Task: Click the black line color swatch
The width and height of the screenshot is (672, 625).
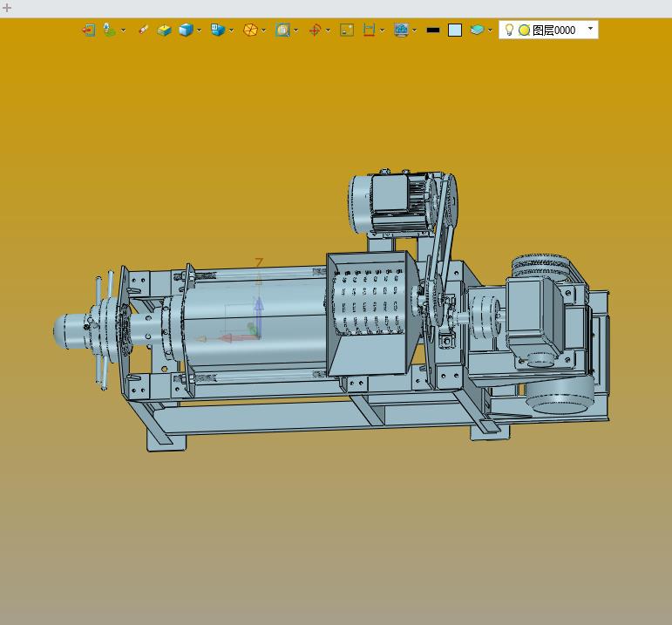Action: tap(433, 30)
